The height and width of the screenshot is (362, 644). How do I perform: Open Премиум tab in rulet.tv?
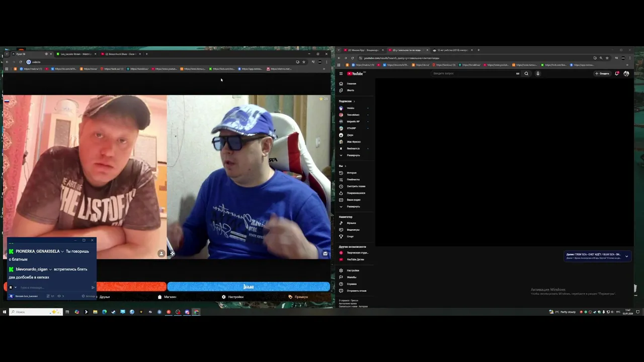pyautogui.click(x=298, y=297)
